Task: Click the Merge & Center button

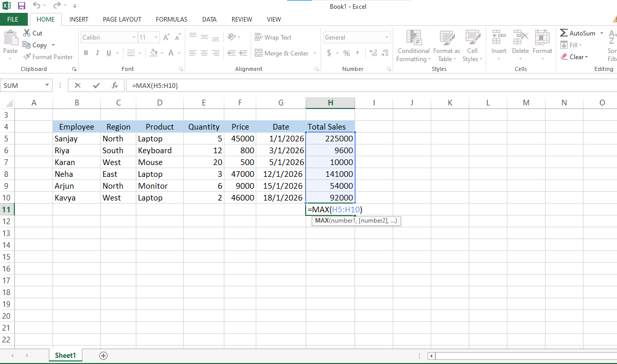Action: point(281,53)
